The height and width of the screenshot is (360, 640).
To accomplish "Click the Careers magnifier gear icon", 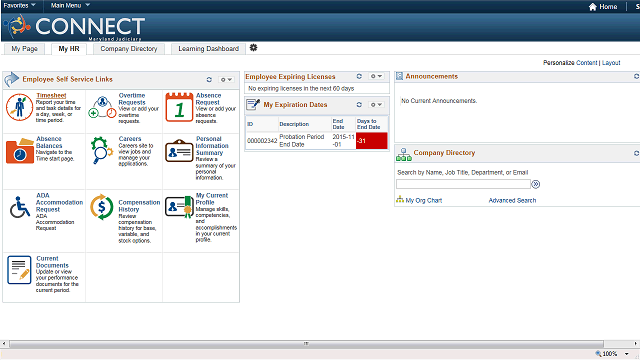I will tap(102, 150).
